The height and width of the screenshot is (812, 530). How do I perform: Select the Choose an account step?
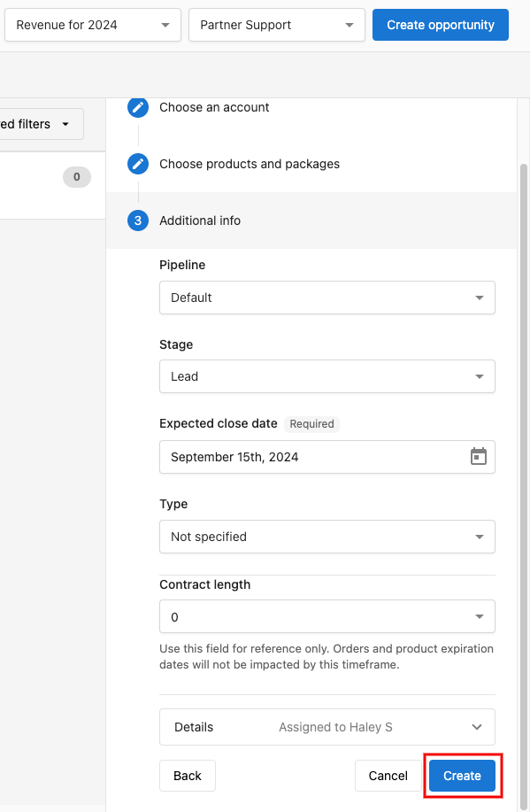tap(214, 107)
